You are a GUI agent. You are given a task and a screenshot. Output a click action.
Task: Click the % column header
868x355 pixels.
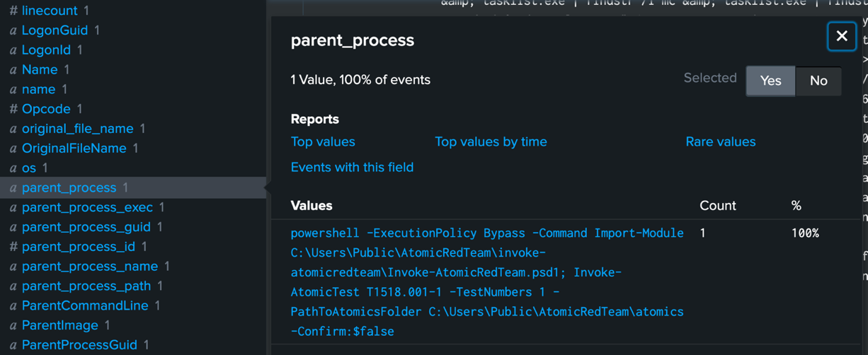point(796,205)
